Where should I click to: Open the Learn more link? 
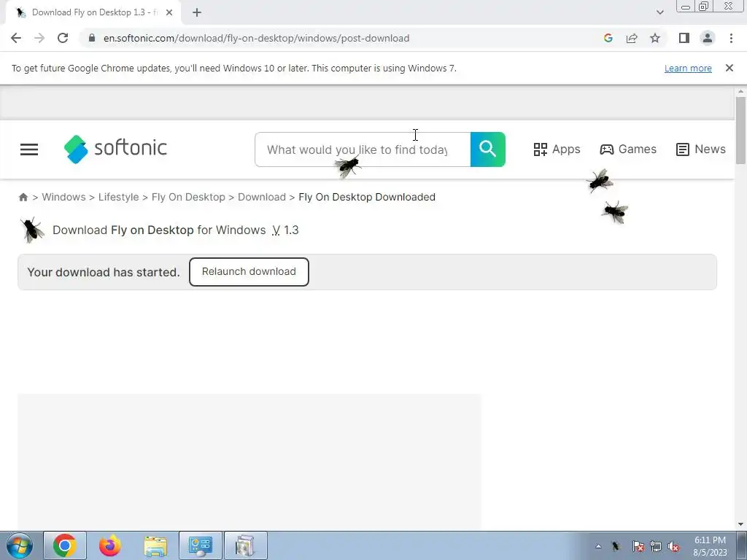(688, 69)
